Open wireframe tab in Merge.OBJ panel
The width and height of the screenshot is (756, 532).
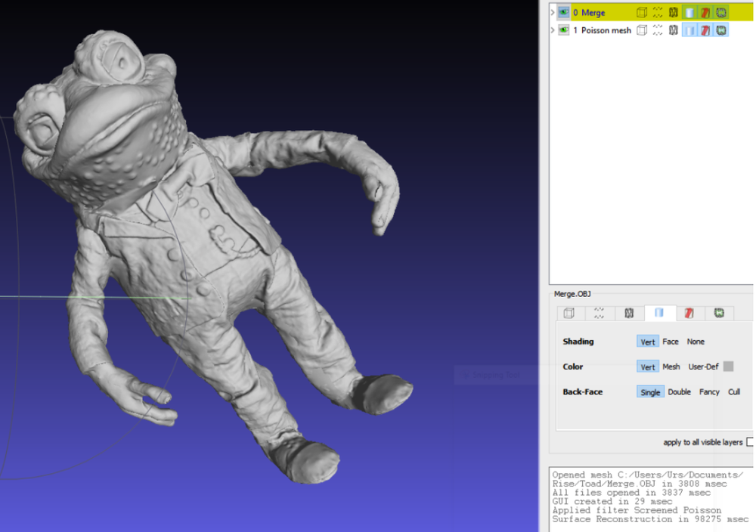coord(629,313)
